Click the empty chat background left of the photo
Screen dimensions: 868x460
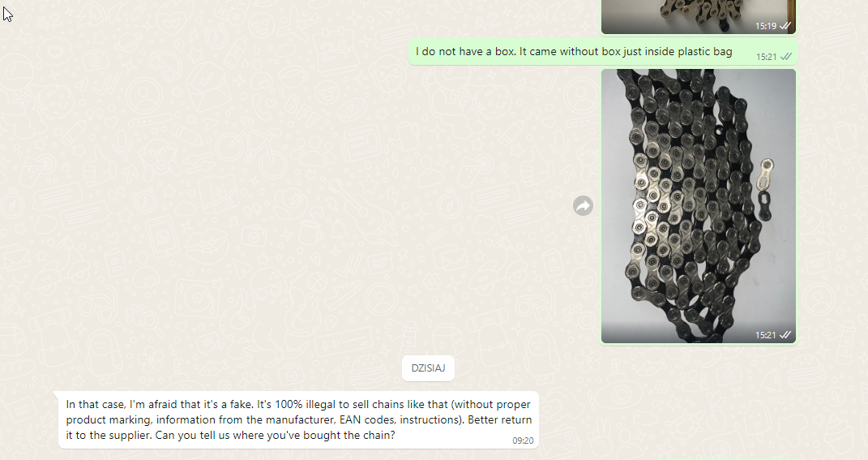click(277, 205)
